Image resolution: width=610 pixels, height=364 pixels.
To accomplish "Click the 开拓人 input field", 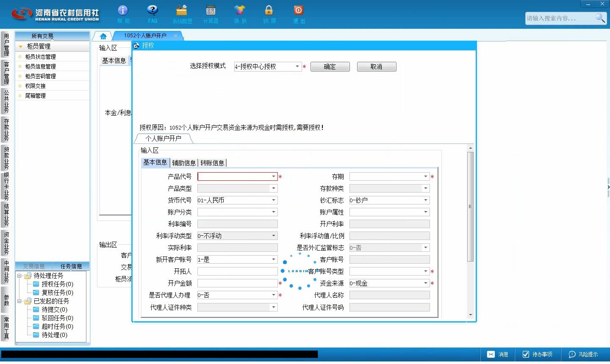I will [x=238, y=271].
